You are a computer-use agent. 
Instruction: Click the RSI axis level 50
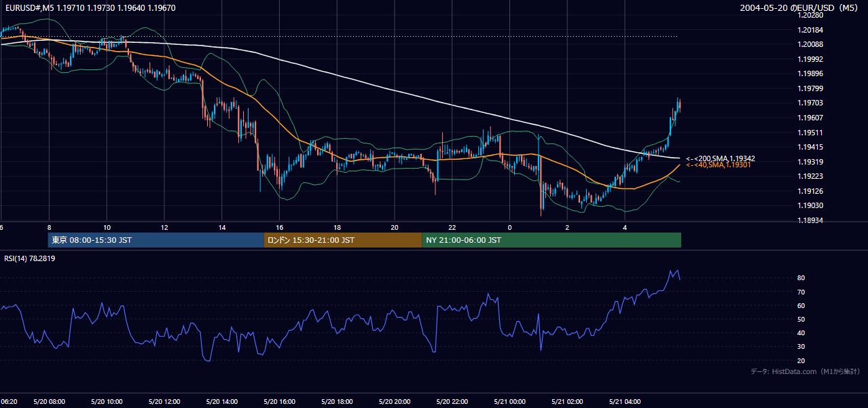tap(801, 319)
